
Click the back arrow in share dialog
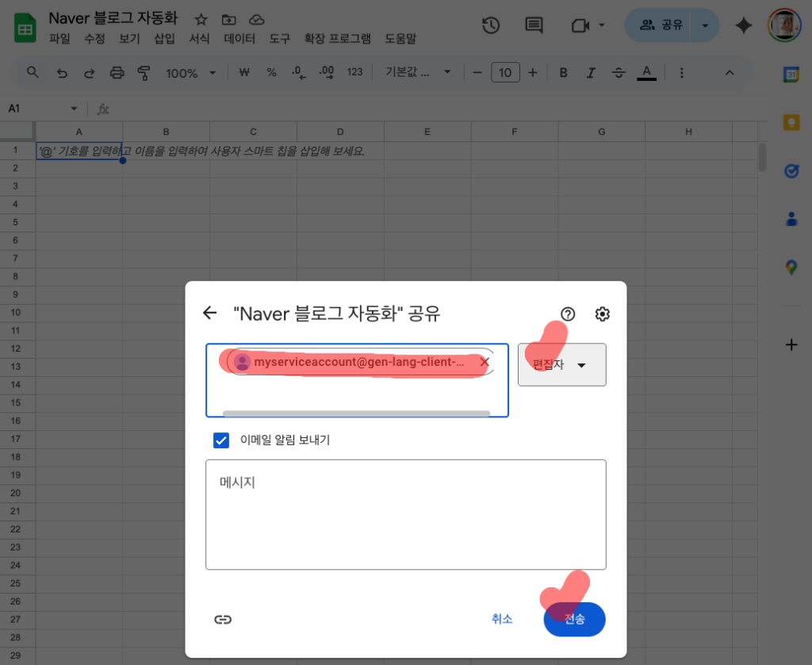[x=209, y=313]
